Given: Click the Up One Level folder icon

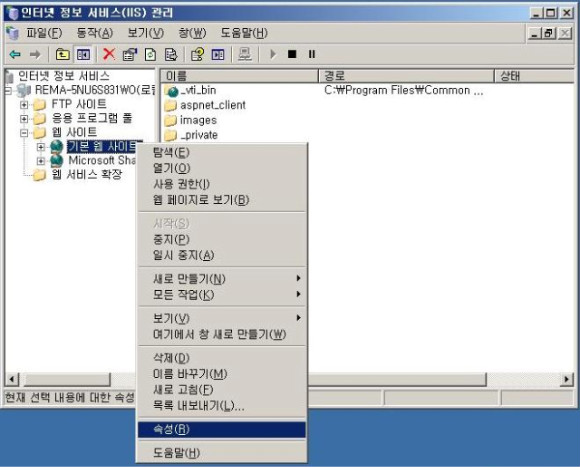Looking at the screenshot, I should [63, 55].
